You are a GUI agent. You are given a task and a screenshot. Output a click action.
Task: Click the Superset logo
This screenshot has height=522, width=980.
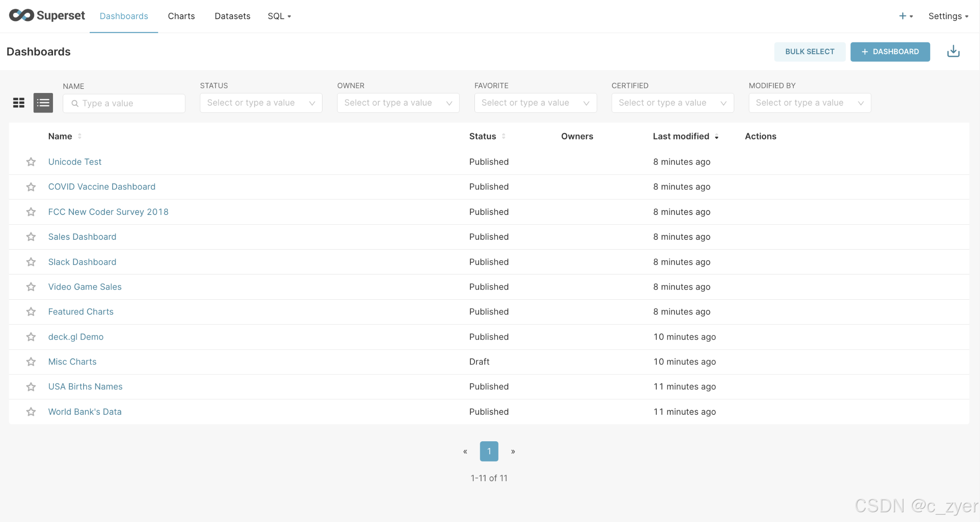(47, 15)
